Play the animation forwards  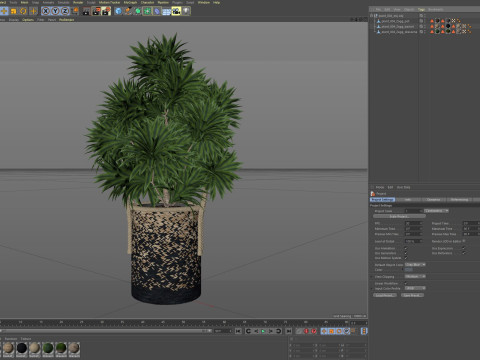pyautogui.click(x=263, y=331)
